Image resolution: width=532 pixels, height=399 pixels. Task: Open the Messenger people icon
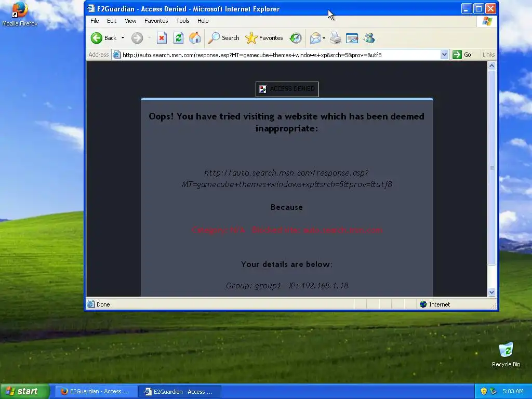(x=369, y=38)
